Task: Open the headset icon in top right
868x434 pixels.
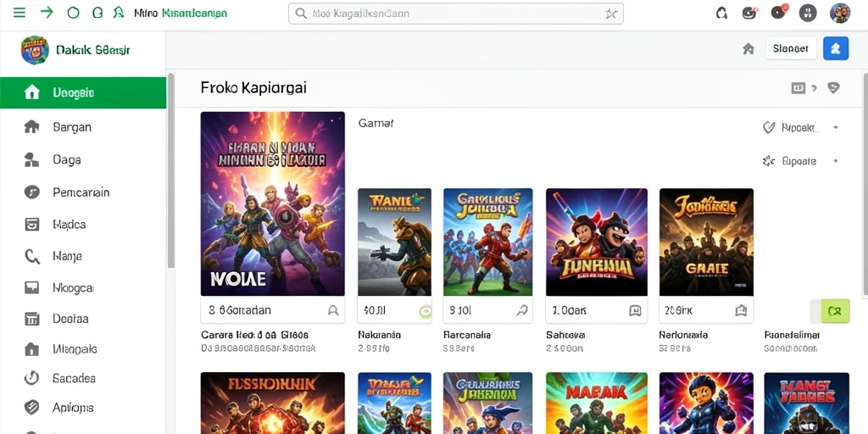Action: click(x=721, y=13)
